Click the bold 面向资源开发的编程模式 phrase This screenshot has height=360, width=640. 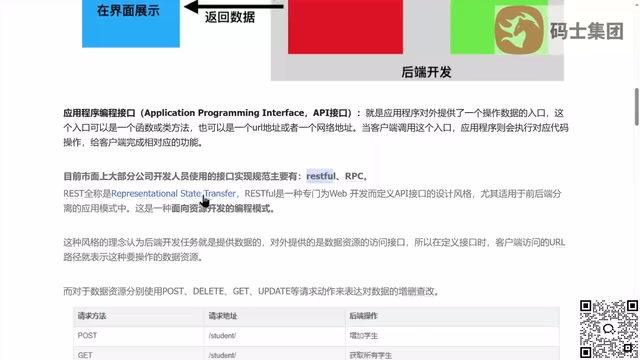(223, 209)
